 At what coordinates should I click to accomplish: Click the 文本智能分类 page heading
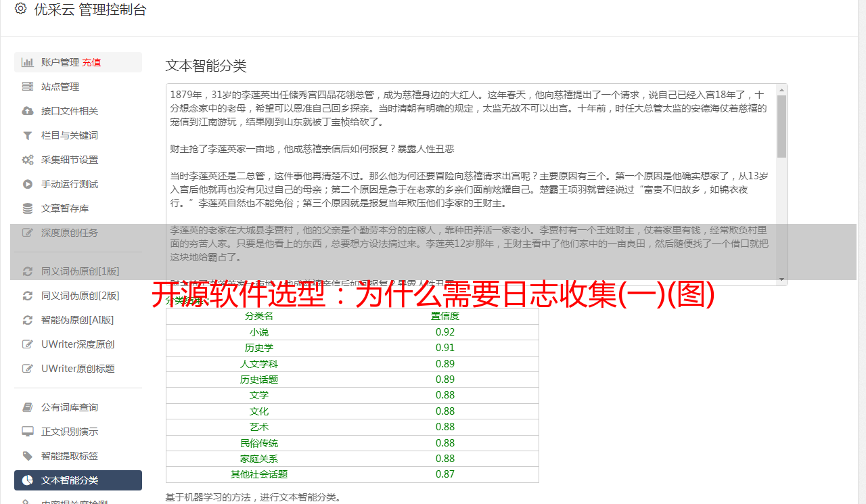click(206, 66)
